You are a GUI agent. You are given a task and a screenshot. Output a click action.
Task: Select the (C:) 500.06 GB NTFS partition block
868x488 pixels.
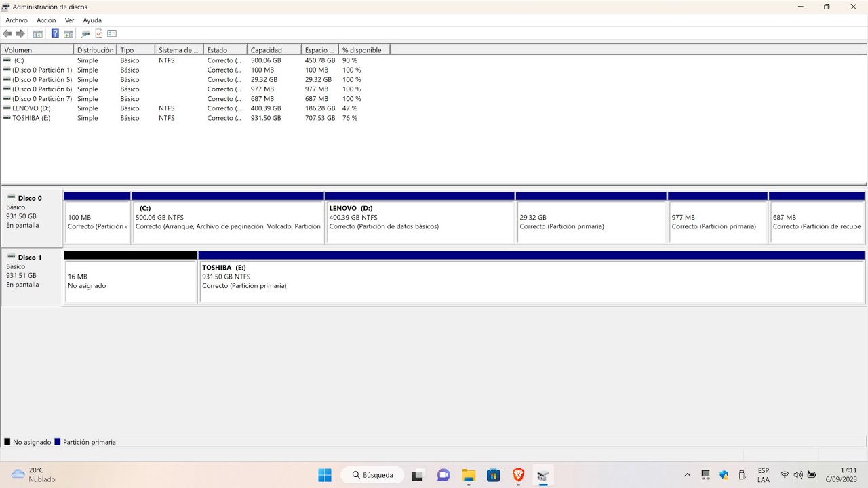(228, 218)
